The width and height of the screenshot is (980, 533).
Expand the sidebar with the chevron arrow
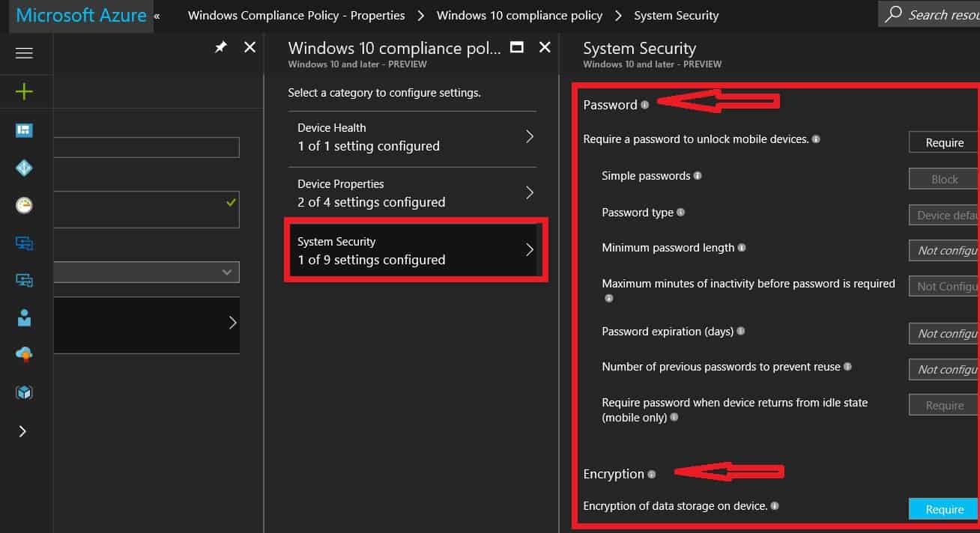tap(22, 431)
